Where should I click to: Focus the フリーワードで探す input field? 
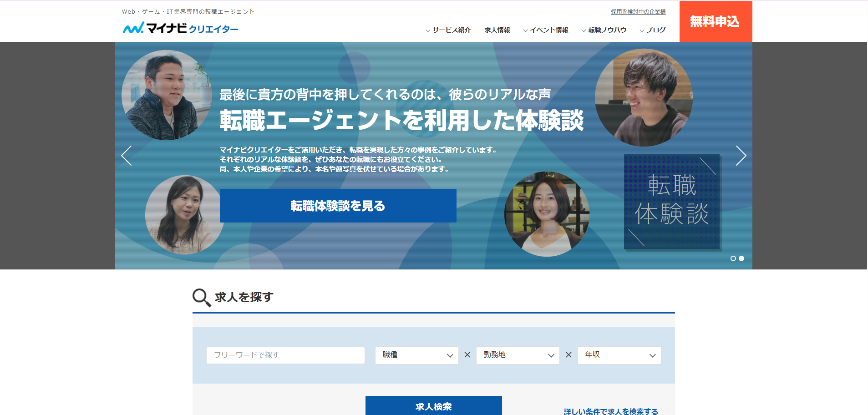click(x=285, y=355)
